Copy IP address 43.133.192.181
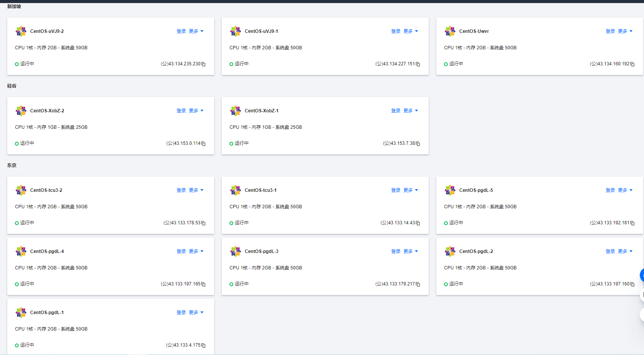The height and width of the screenshot is (355, 644). pos(633,223)
